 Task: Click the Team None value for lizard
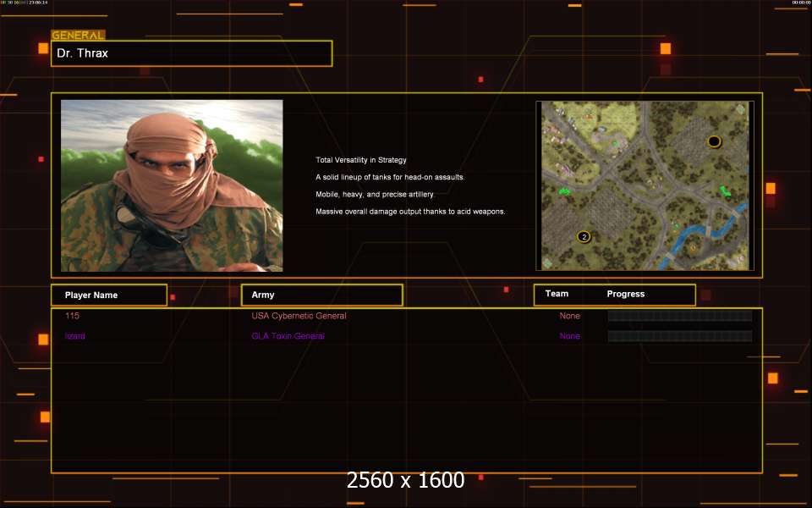pos(569,336)
